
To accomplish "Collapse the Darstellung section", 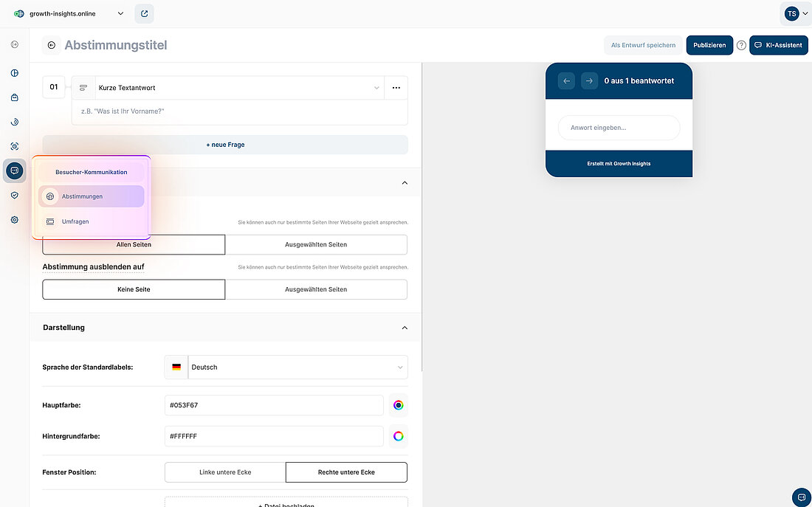I will [405, 328].
